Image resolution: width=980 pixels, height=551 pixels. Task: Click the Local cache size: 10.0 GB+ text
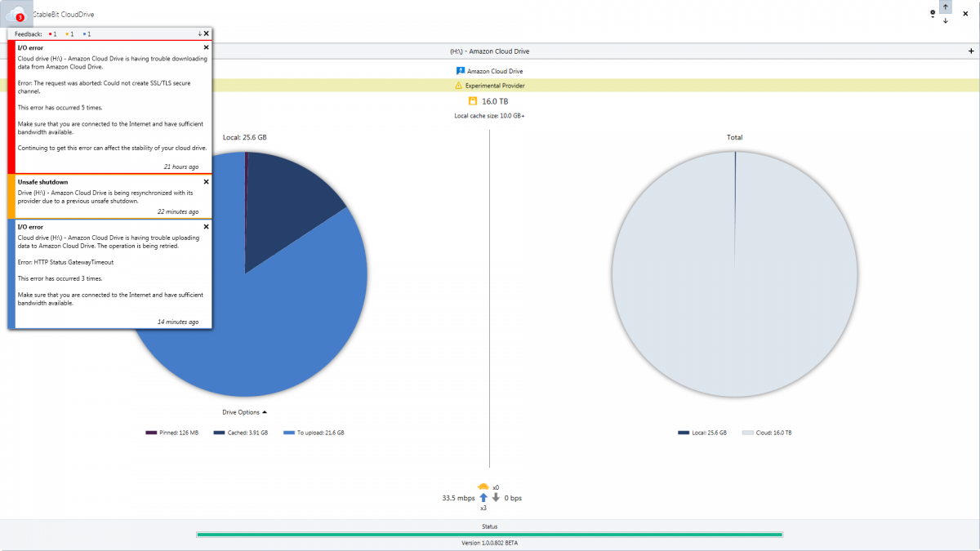pos(489,116)
